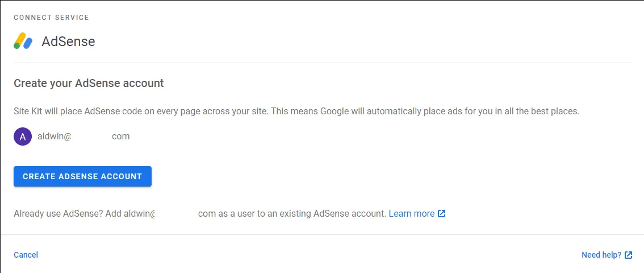This screenshot has height=273, width=644.
Task: Click the Site Kit will place AdSense code description
Action: (296, 111)
